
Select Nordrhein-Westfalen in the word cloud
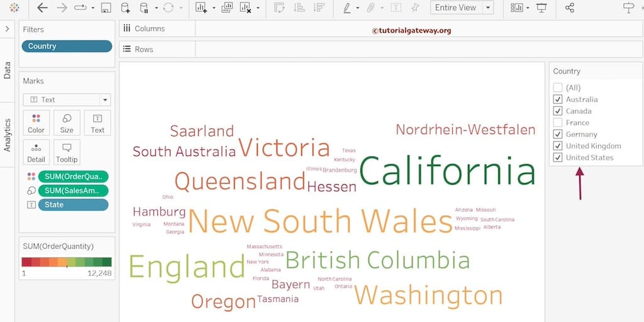tap(466, 130)
